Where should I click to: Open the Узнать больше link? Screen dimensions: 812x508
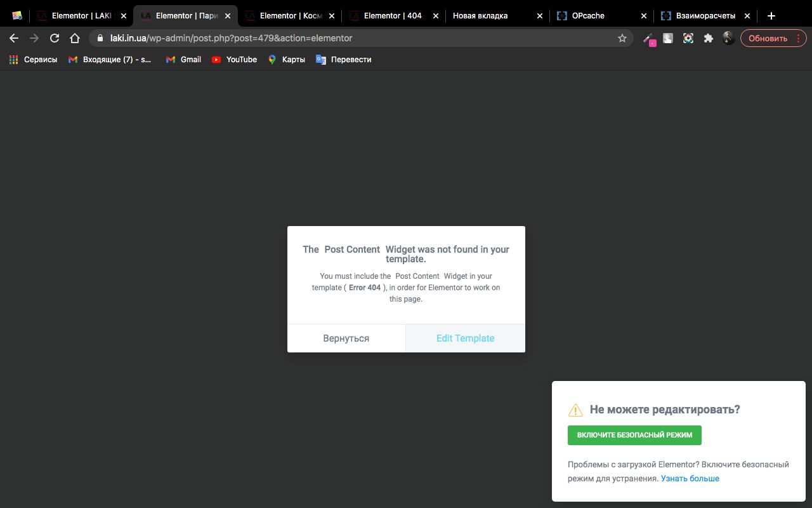click(690, 478)
